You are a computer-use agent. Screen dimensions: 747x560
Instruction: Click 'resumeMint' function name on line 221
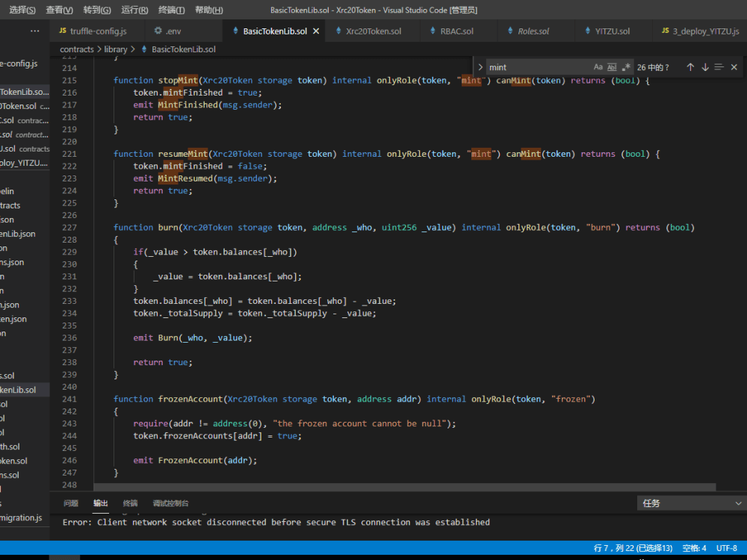[x=183, y=154]
